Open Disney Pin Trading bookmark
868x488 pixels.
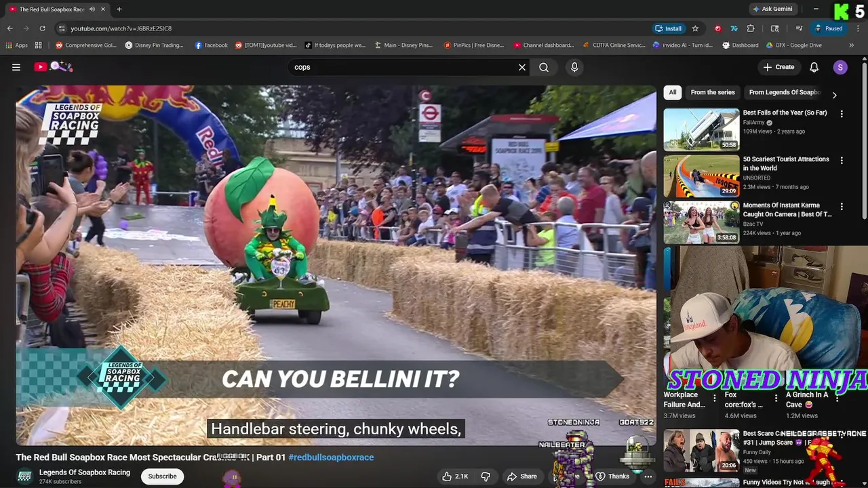point(155,45)
